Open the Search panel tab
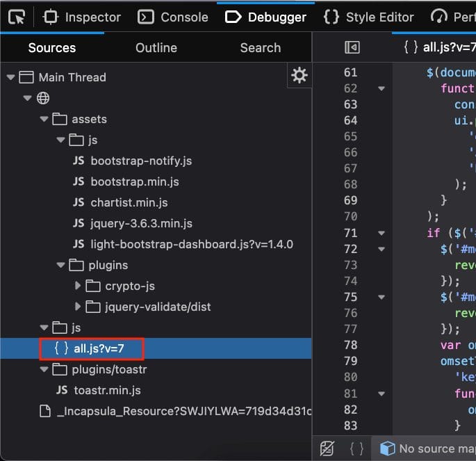 click(x=261, y=48)
